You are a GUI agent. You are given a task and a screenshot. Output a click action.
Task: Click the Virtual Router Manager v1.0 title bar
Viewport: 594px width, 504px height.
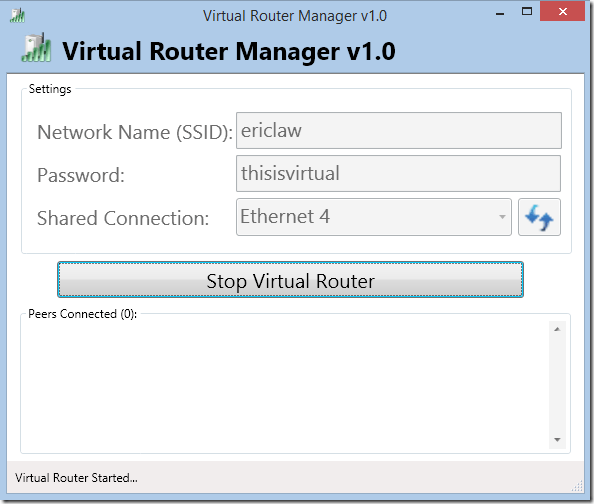click(295, 16)
